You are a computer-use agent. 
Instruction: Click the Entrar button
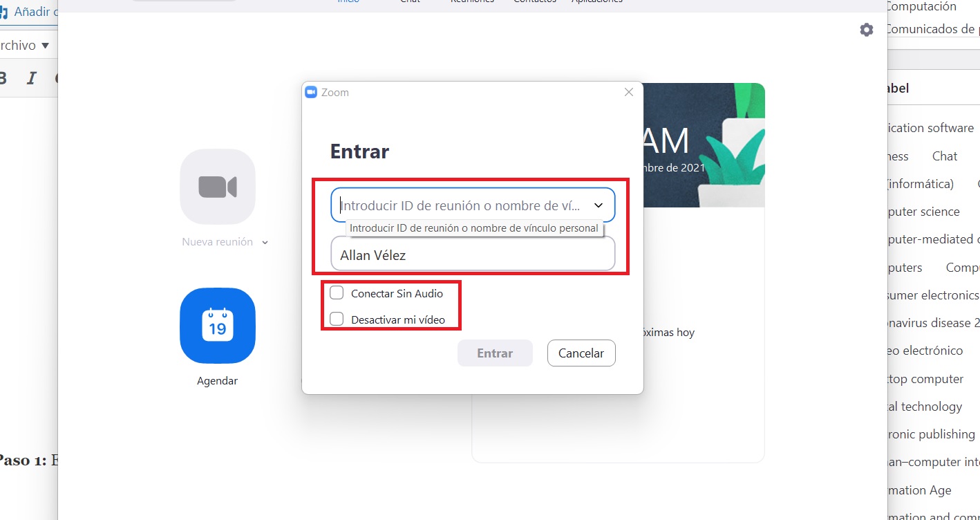(x=495, y=353)
